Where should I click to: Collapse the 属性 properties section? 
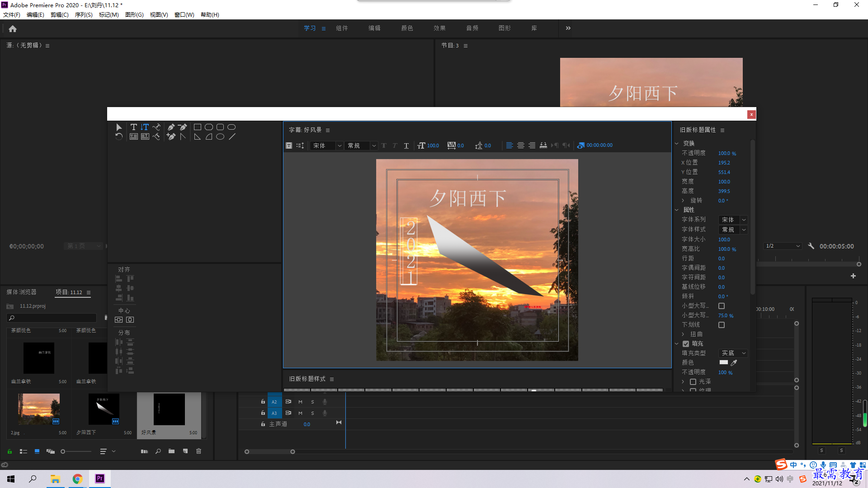[x=677, y=210]
